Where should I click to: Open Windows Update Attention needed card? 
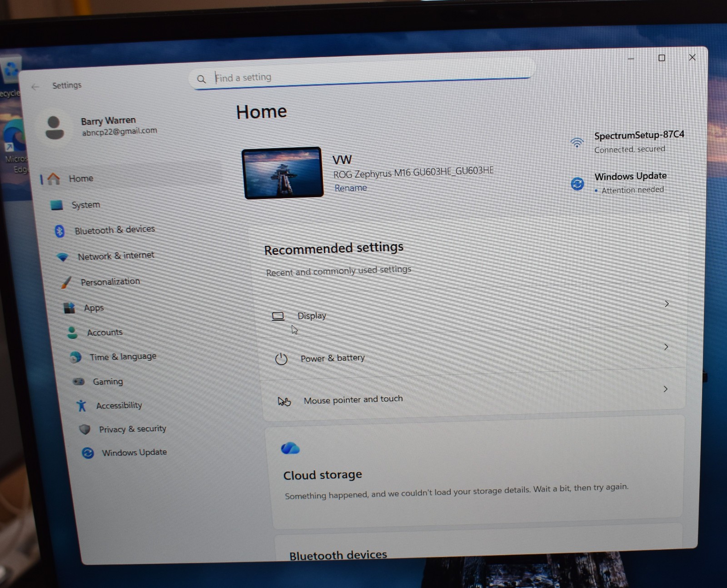(x=619, y=183)
